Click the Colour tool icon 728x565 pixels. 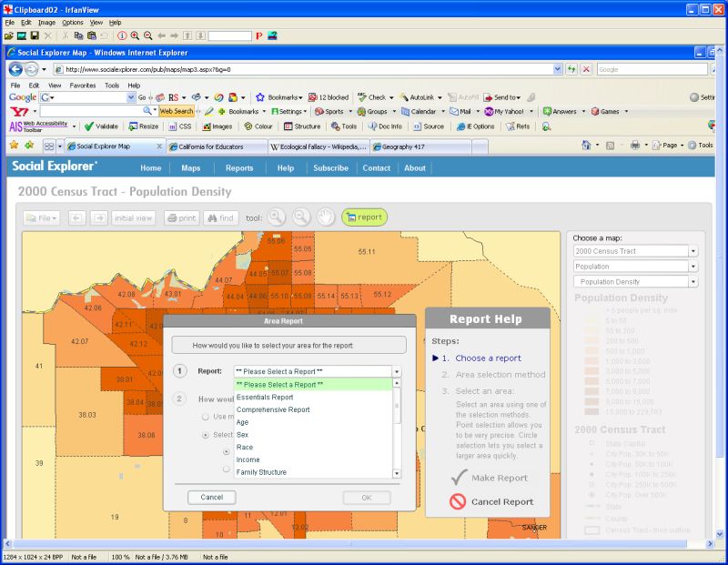coord(248,126)
